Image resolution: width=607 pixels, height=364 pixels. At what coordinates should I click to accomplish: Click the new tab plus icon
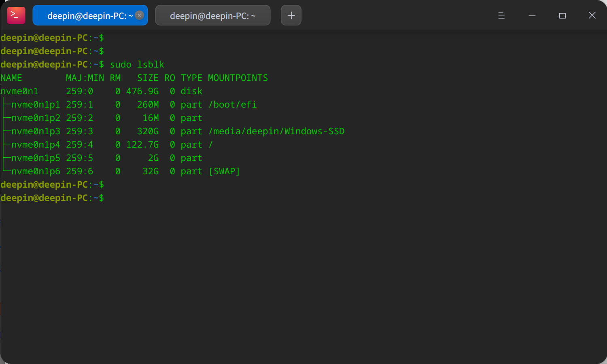pyautogui.click(x=291, y=15)
